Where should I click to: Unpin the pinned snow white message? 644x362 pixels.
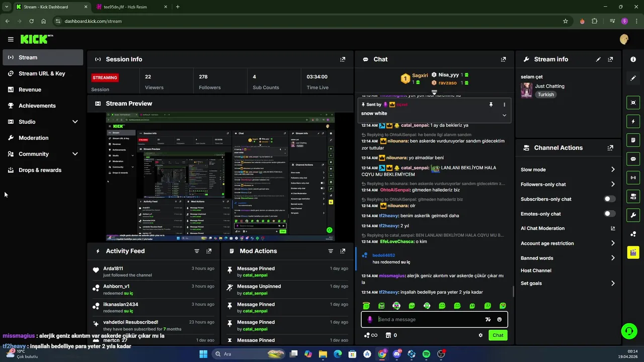pos(491,105)
